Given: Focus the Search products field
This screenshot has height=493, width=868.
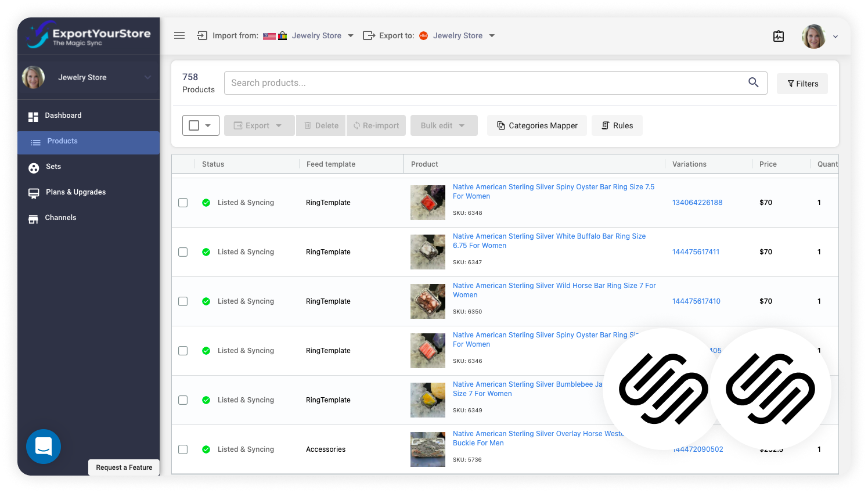Looking at the screenshot, I should click(x=495, y=83).
